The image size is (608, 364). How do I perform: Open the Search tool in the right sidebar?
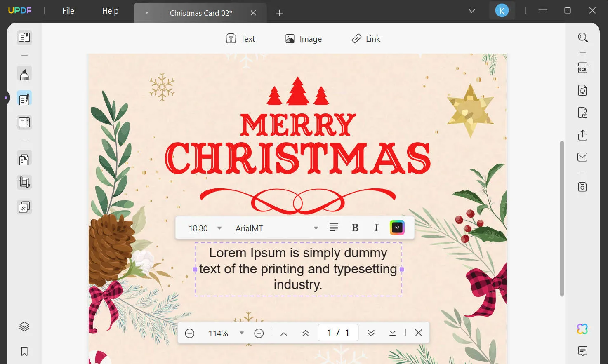tap(582, 37)
